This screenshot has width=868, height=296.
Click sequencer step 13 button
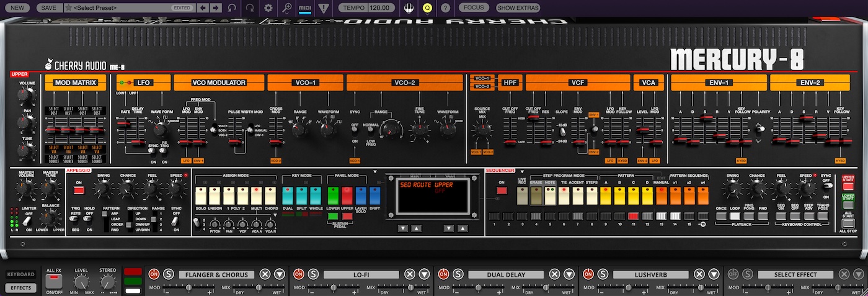[x=661, y=216]
